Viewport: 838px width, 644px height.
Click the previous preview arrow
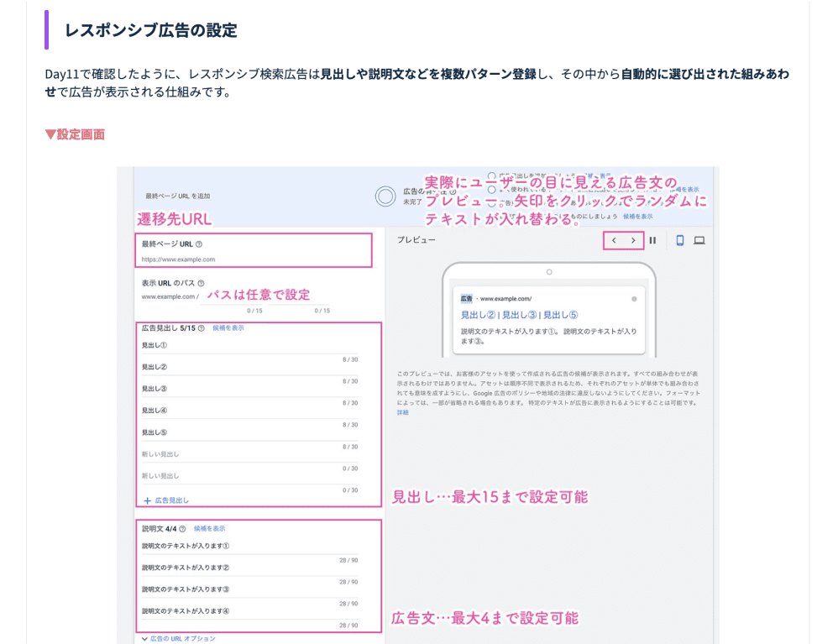point(614,240)
